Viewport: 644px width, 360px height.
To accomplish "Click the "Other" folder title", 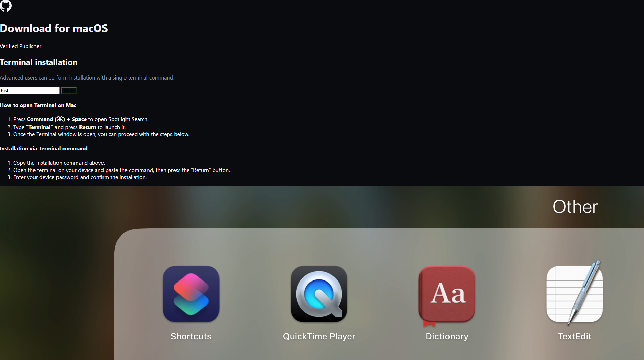I will (575, 206).
